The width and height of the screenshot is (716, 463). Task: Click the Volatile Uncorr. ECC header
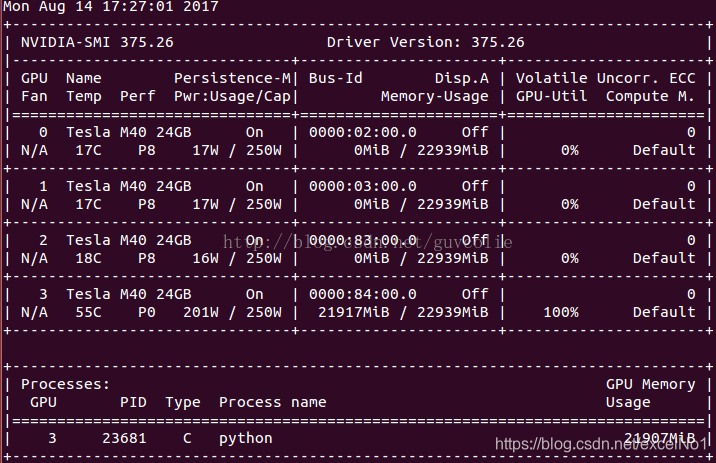tap(605, 78)
